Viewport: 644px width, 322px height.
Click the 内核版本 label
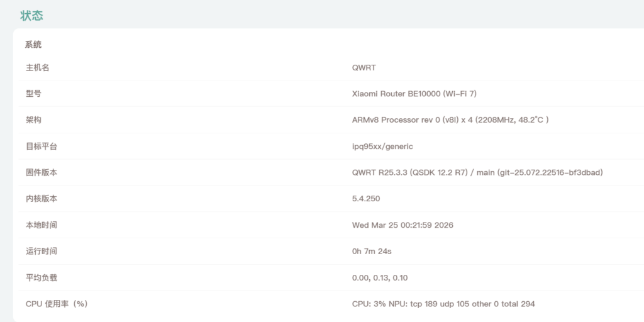[x=41, y=199]
